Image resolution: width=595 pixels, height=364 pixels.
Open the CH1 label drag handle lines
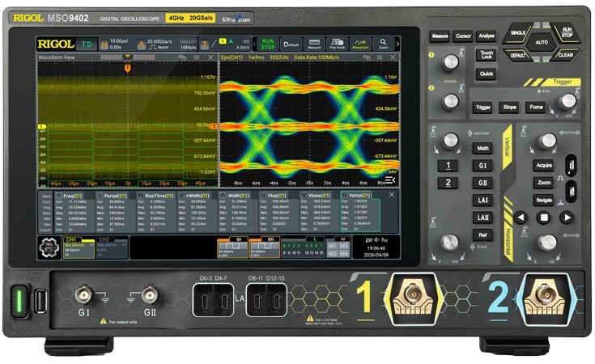click(x=91, y=245)
